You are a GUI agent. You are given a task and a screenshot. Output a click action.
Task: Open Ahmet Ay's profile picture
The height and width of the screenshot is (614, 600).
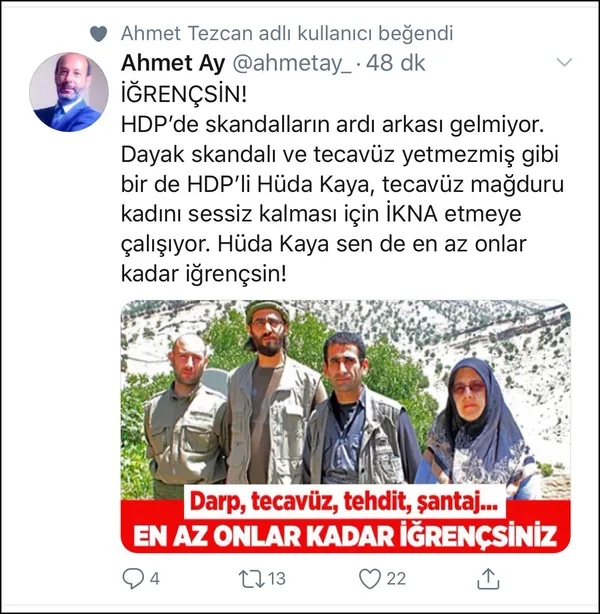pos(69,92)
